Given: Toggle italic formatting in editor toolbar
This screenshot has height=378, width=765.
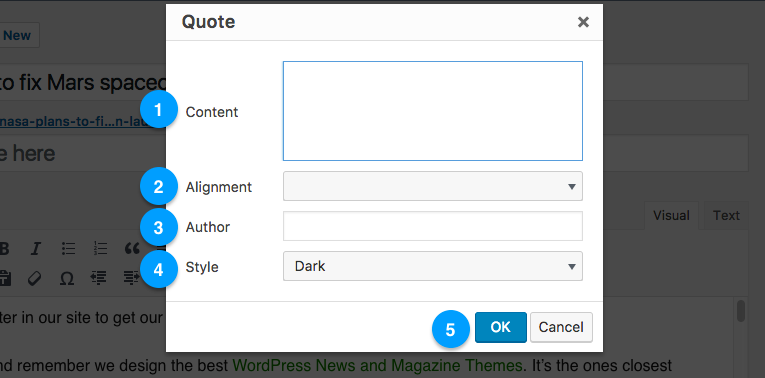Looking at the screenshot, I should (35, 249).
